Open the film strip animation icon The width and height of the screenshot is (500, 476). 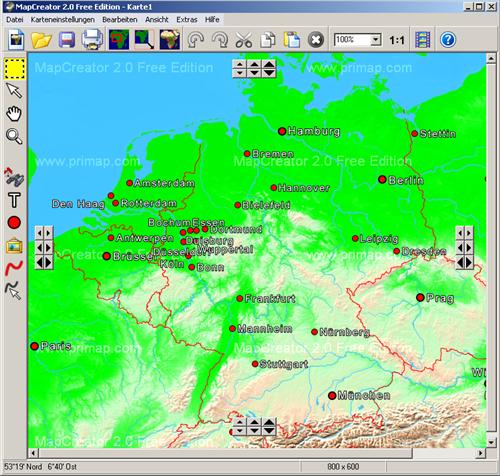[422, 40]
